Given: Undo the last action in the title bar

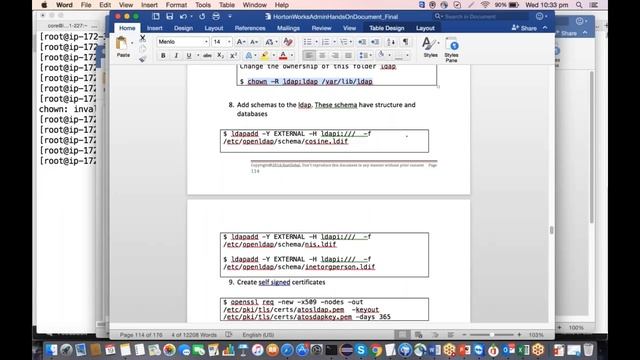Looking at the screenshot, I should click(183, 16).
